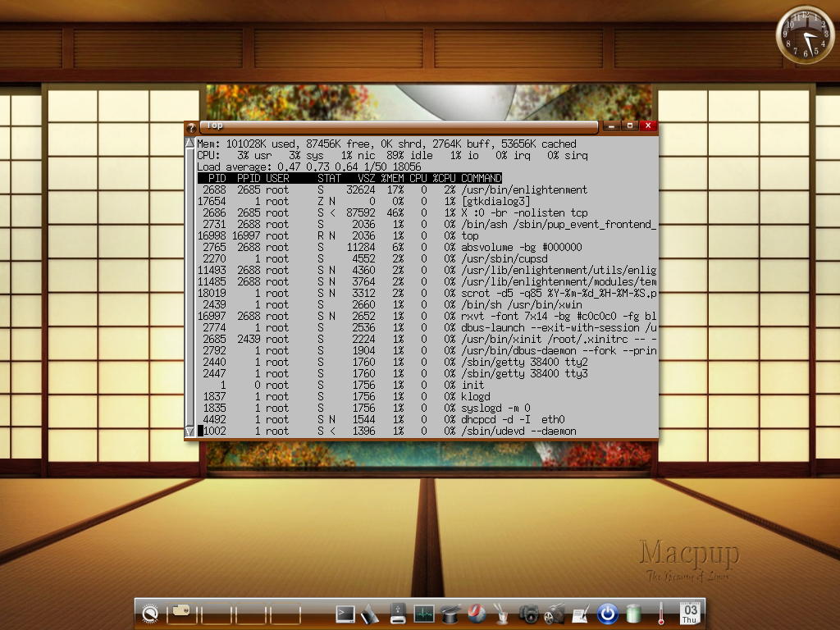Viewport: 840px width, 630px height.
Task: Click the Mem: 101028K used text
Action: point(246,144)
